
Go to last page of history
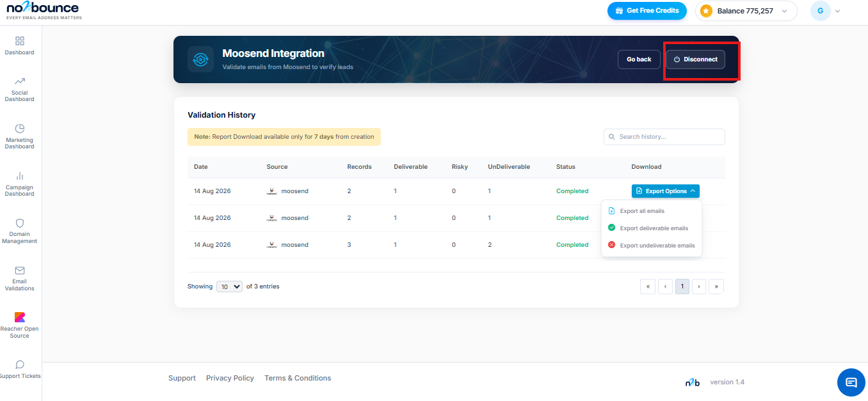[x=716, y=287]
